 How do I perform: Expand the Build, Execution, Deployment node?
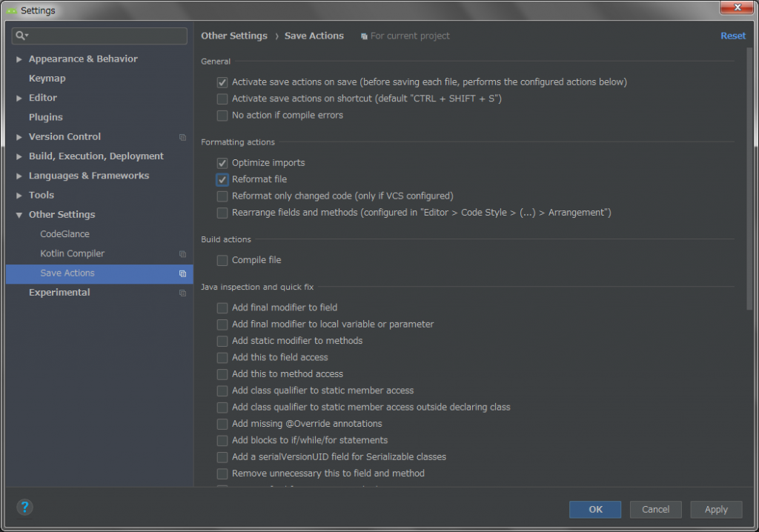click(19, 156)
